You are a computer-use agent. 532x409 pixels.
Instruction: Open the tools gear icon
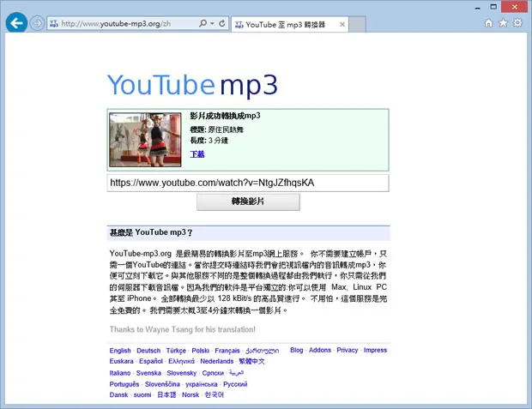pos(517,23)
